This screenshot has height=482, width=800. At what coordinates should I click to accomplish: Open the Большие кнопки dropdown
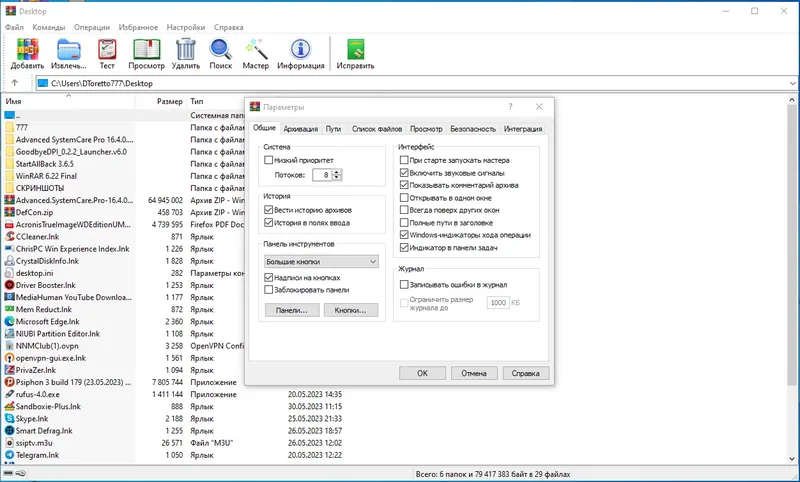[321, 262]
